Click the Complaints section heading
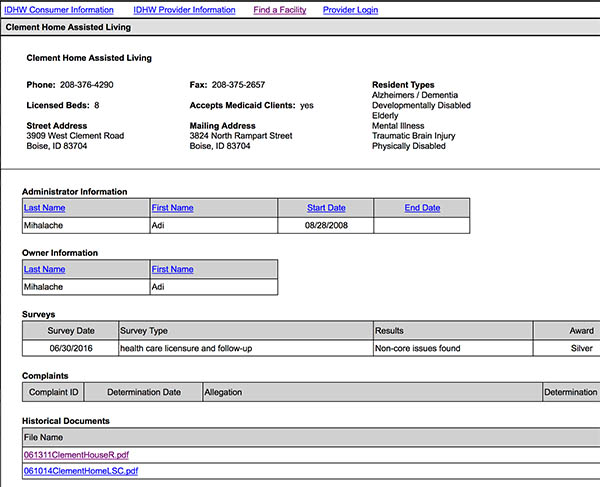This screenshot has width=600, height=487. (x=45, y=376)
